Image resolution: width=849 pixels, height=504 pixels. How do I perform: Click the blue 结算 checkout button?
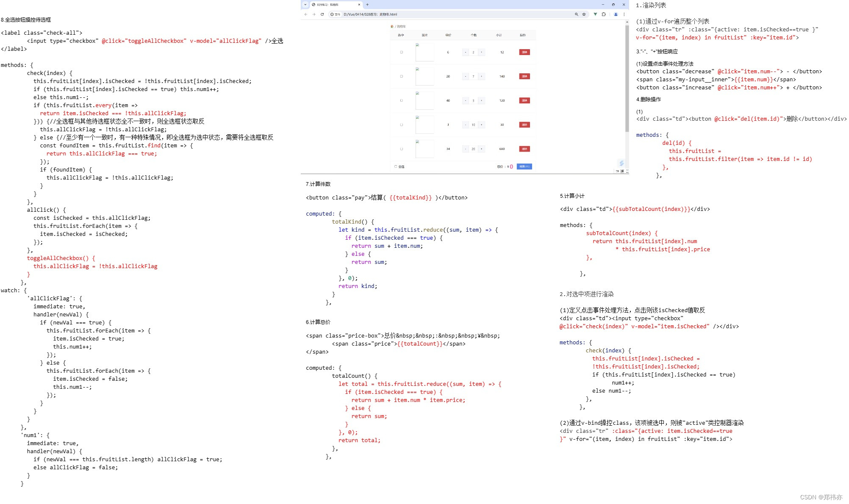pyautogui.click(x=524, y=166)
